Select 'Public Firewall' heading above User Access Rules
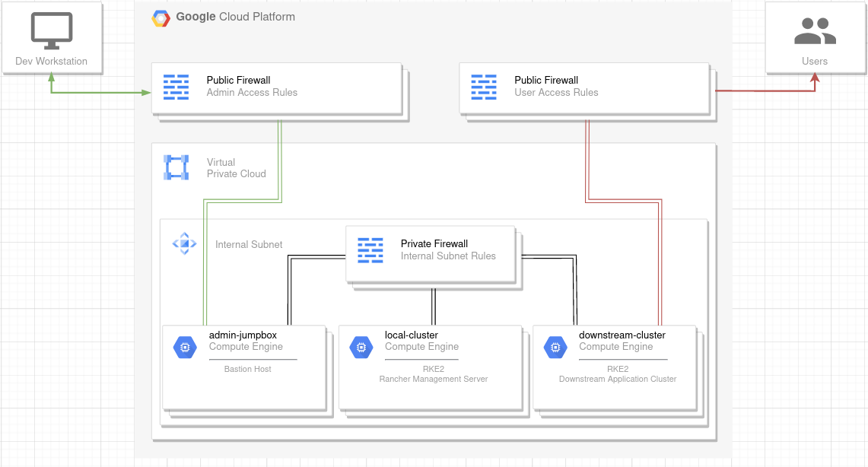 pos(546,80)
